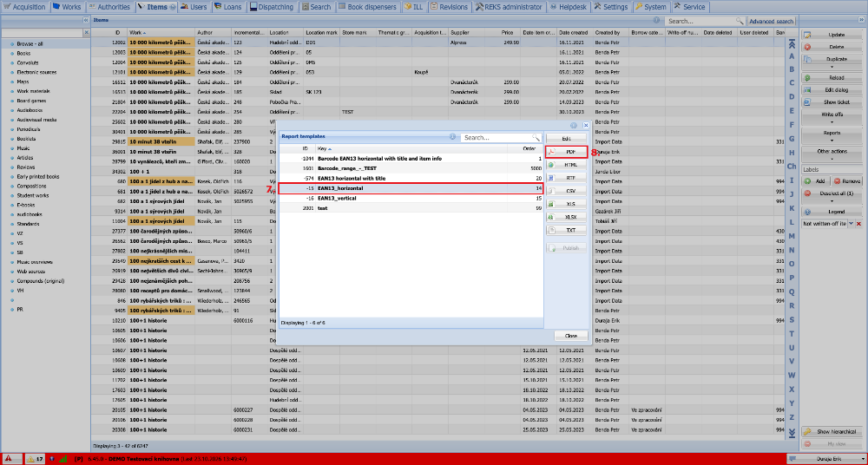This screenshot has width=868, height=465.
Task: Export report as HTML
Action: pos(566,165)
